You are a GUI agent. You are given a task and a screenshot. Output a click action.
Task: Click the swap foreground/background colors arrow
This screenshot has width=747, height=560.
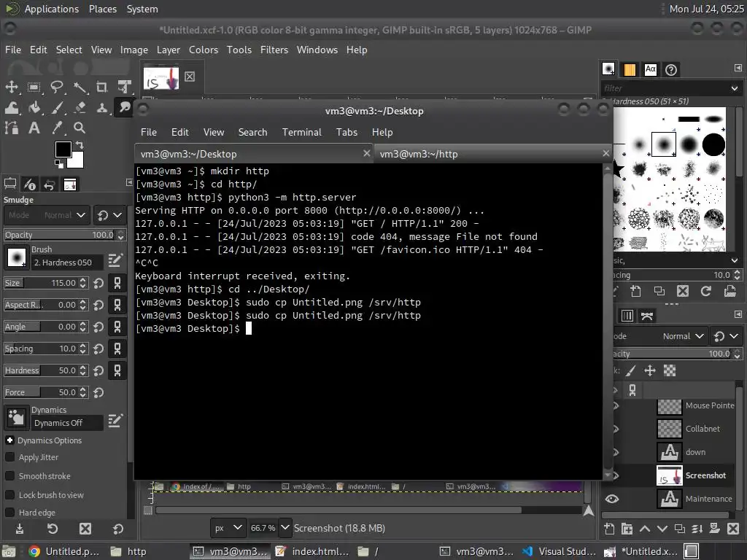[80, 145]
